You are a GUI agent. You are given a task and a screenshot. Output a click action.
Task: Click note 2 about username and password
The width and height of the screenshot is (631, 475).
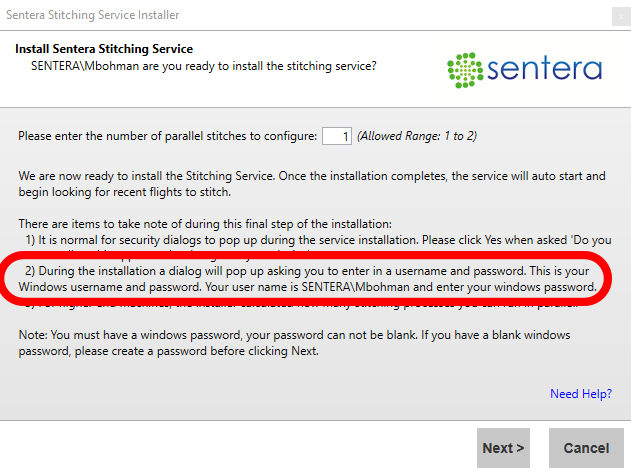(310, 271)
